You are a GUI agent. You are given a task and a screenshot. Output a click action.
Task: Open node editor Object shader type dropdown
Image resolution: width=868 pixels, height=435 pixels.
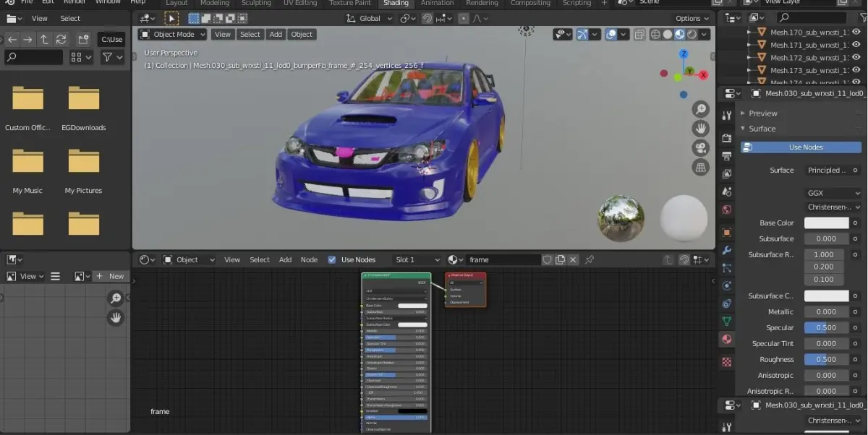pyautogui.click(x=189, y=259)
